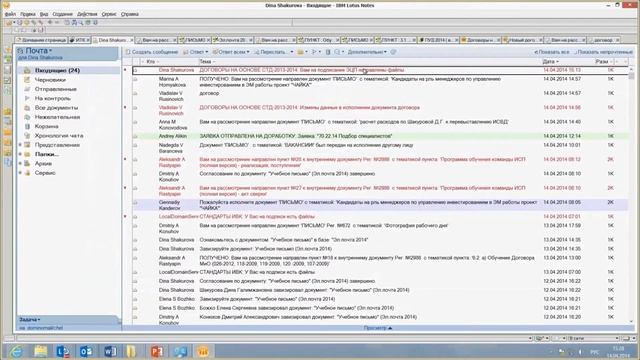Viewport: 640px width, 360px height.
Task: Open File Explorer from the taskbar
Action: coord(40,351)
